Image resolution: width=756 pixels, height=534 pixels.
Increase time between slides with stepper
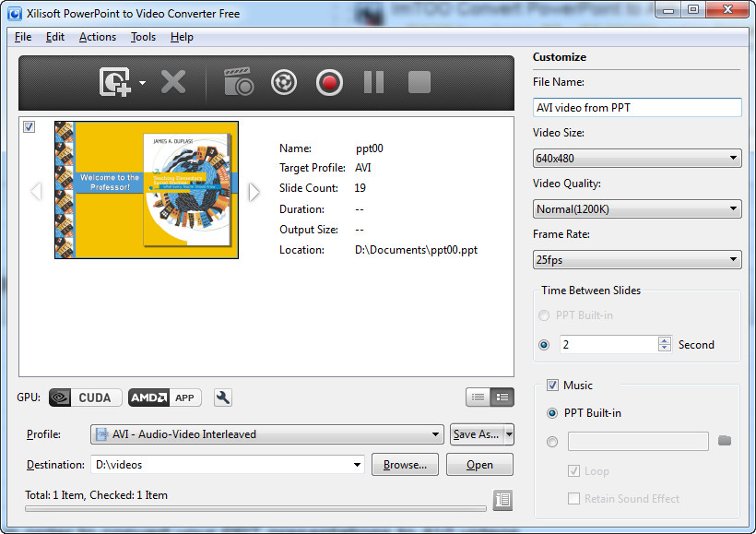tap(665, 339)
